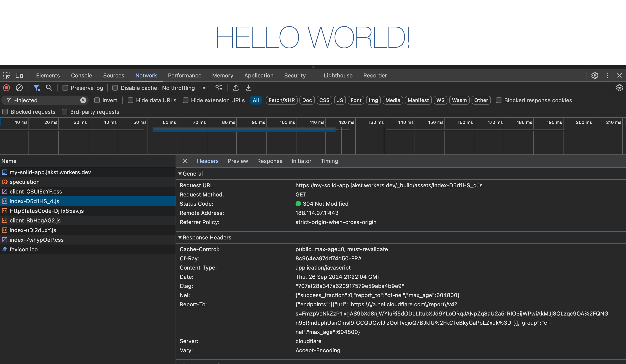Open the network request filter bar

click(37, 88)
